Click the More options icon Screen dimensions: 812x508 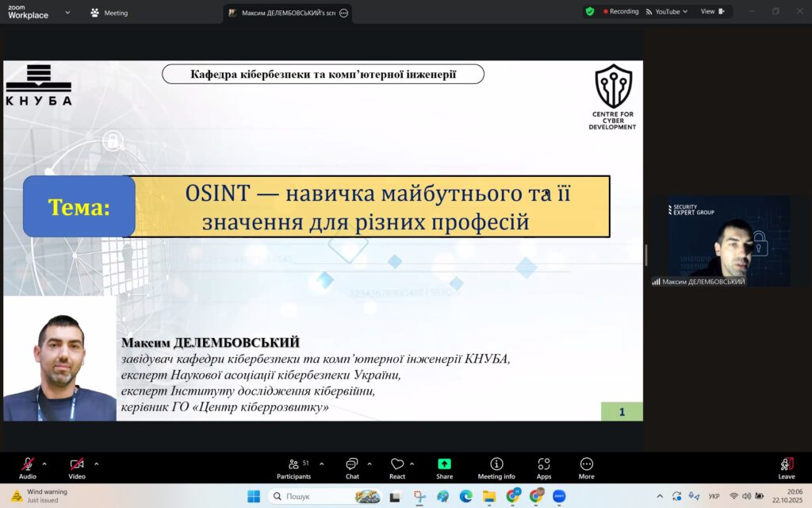[x=587, y=467]
